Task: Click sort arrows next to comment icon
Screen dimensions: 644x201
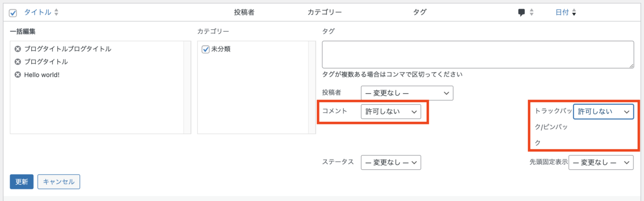Action: [531, 13]
